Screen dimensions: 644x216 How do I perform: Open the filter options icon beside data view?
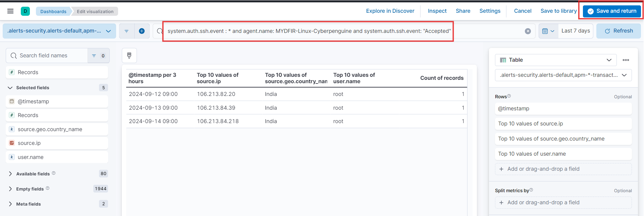[127, 31]
